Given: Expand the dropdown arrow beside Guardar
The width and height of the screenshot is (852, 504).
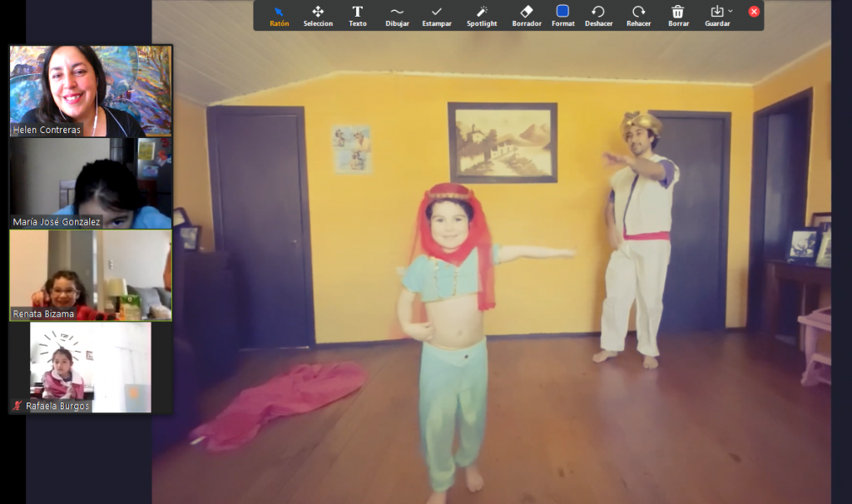Looking at the screenshot, I should point(731,12).
